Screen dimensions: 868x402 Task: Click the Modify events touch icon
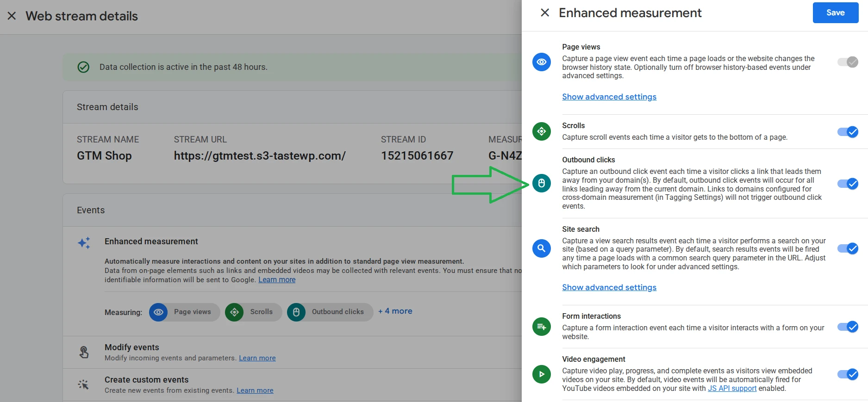(84, 353)
